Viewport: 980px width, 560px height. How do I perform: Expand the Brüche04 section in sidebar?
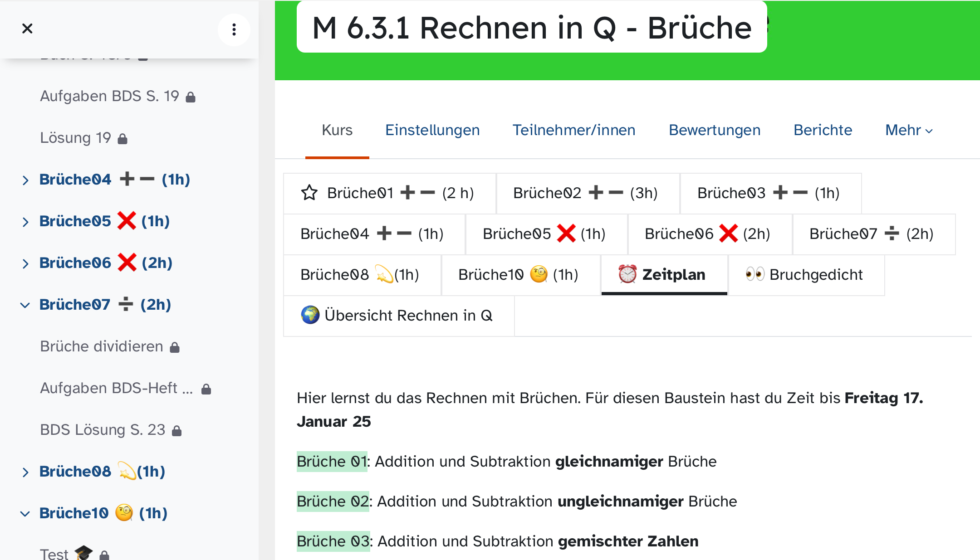(x=25, y=180)
